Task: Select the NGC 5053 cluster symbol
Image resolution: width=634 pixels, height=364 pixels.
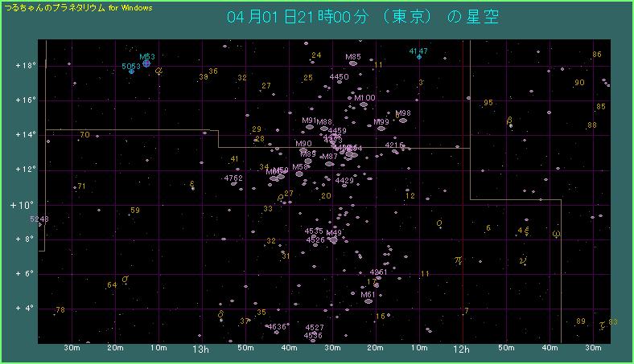Action: pyautogui.click(x=132, y=72)
